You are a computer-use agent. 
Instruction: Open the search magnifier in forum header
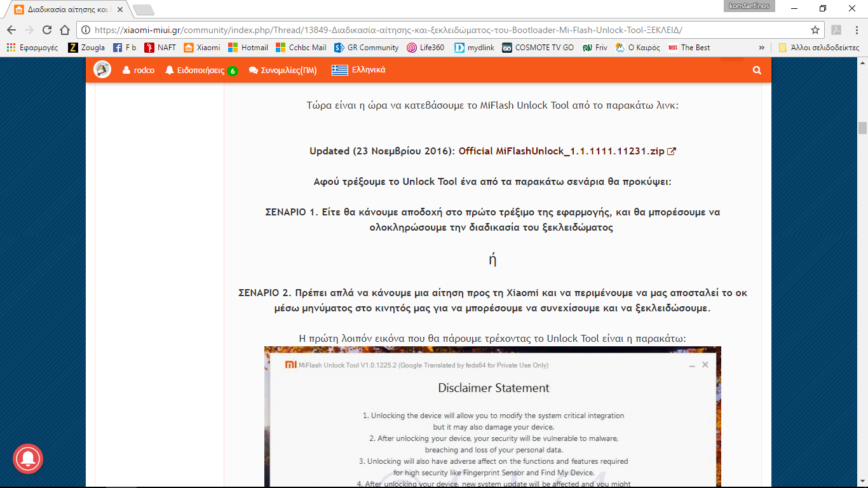[757, 71]
